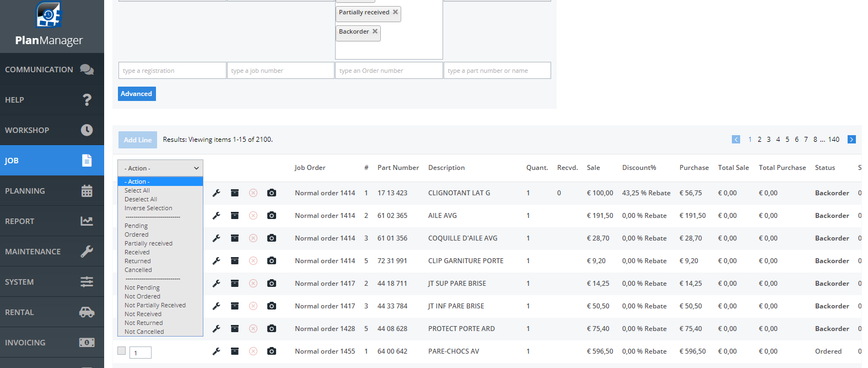Go to previous results page arrow

click(736, 140)
